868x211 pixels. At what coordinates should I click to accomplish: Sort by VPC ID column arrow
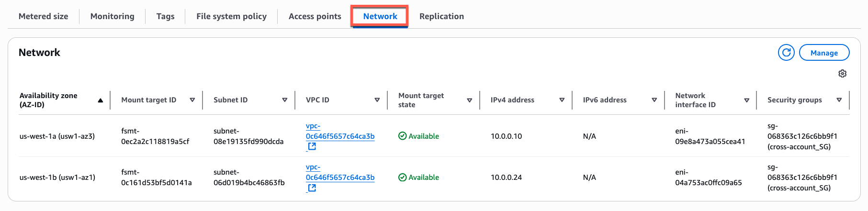tap(377, 100)
